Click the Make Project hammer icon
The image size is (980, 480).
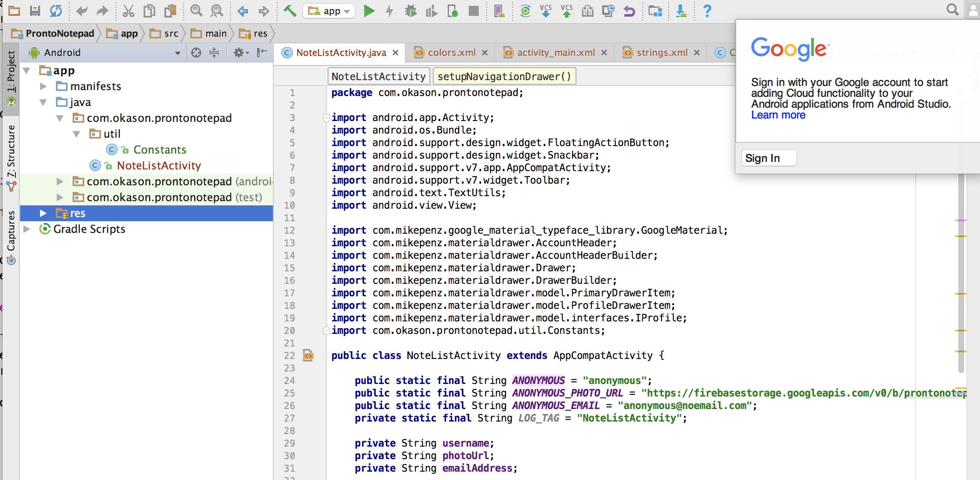tap(290, 11)
